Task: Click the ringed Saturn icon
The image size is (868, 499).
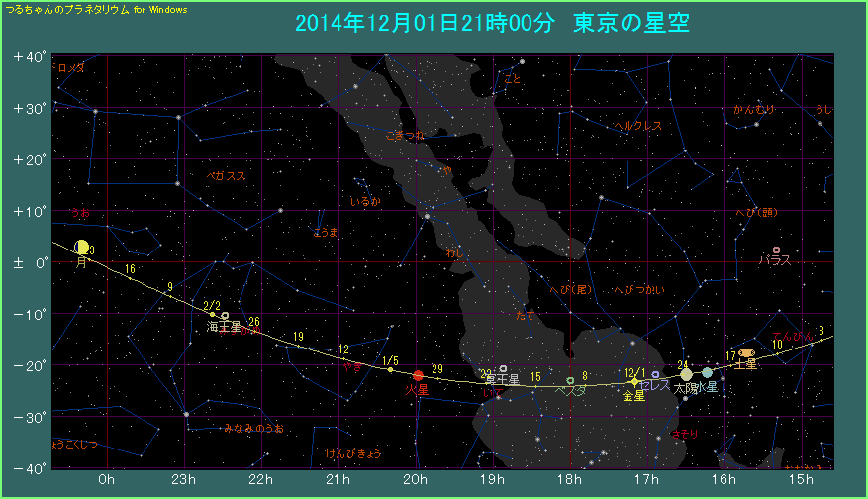Action: pyautogui.click(x=746, y=352)
